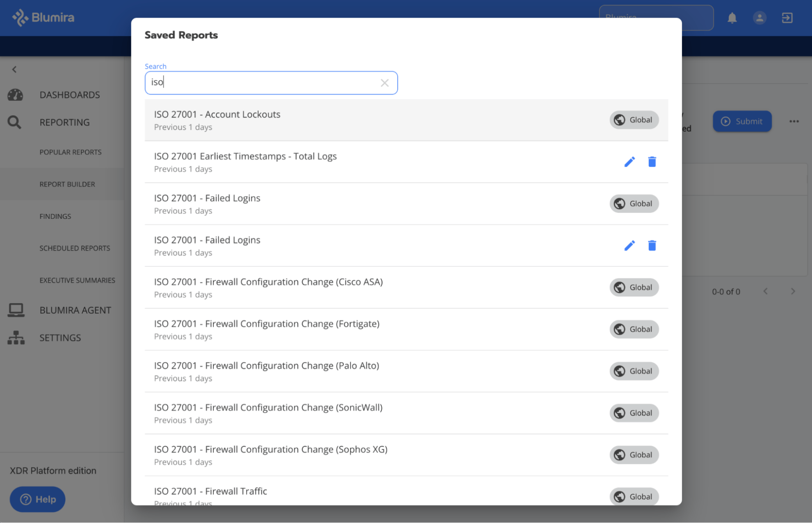Open Help at the bottom left
The width and height of the screenshot is (812, 523).
[37, 499]
